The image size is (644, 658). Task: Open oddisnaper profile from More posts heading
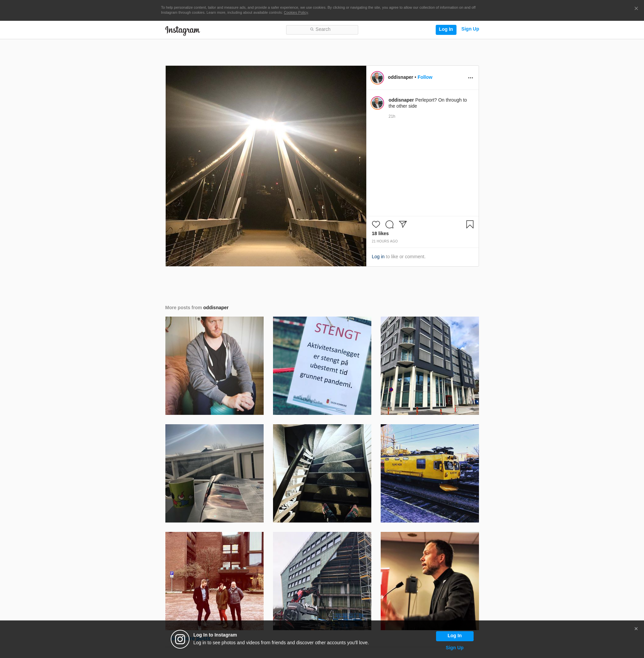point(216,308)
